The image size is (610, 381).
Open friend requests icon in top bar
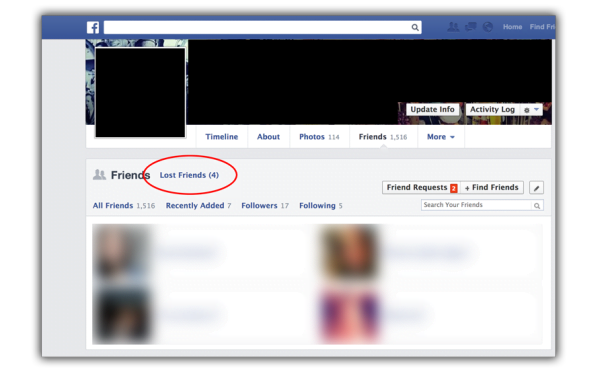(453, 27)
